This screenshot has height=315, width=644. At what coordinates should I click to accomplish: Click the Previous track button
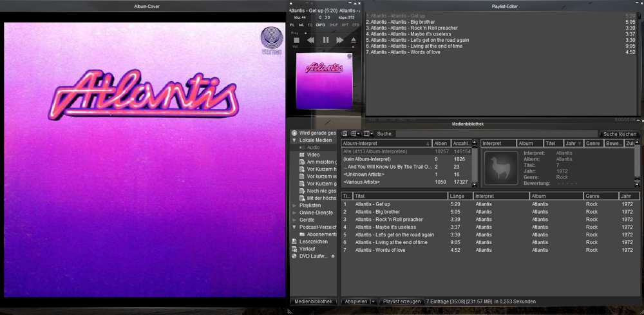pos(310,40)
